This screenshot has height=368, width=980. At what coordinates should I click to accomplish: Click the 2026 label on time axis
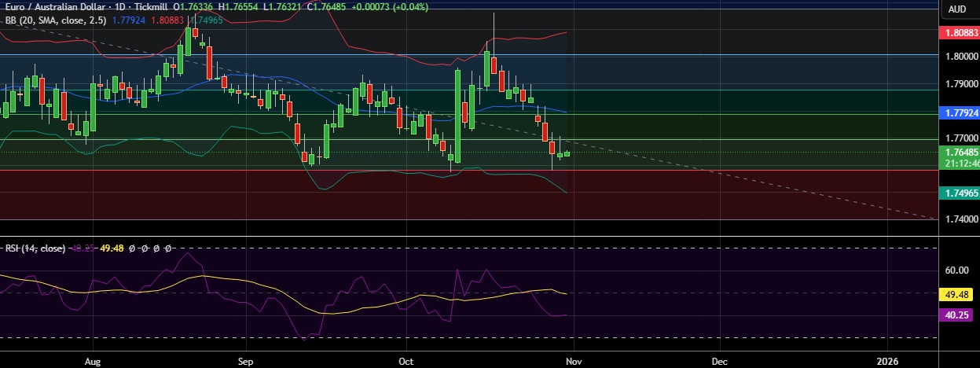[887, 361]
